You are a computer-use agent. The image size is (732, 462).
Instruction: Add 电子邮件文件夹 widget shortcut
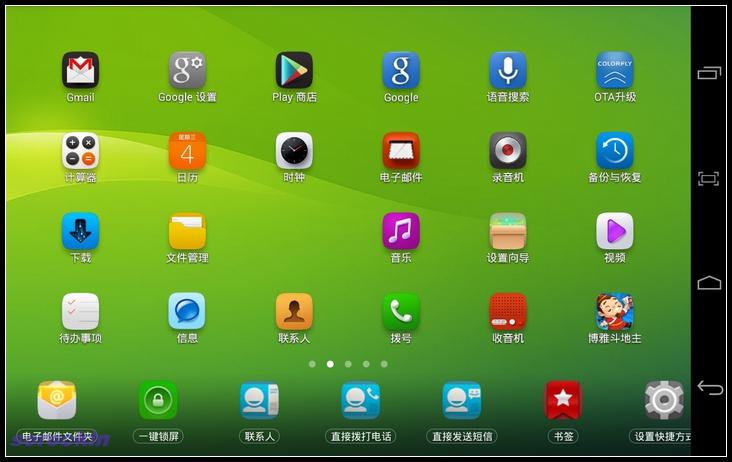56,400
